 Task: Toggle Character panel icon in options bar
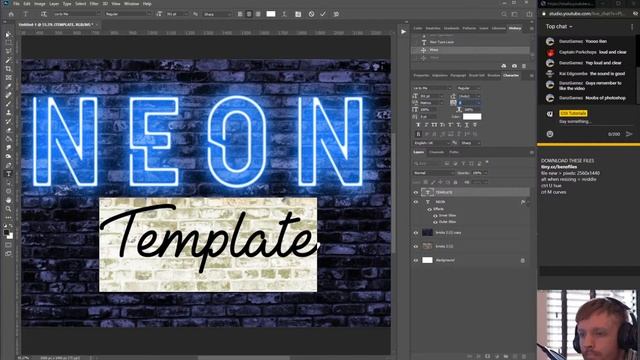[298, 14]
